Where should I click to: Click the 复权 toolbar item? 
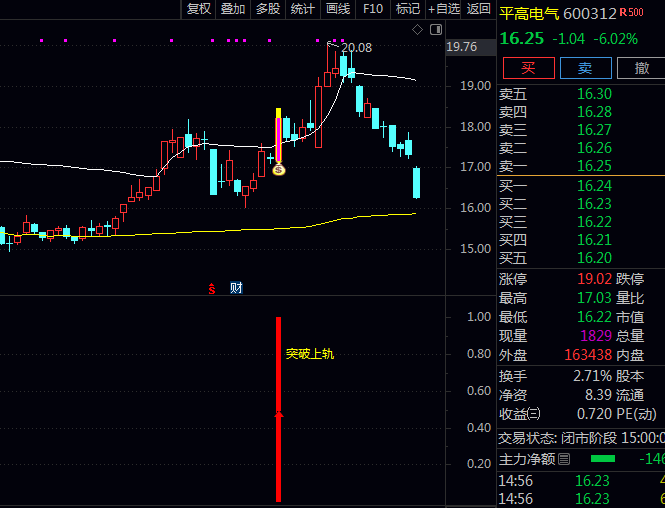199,9
